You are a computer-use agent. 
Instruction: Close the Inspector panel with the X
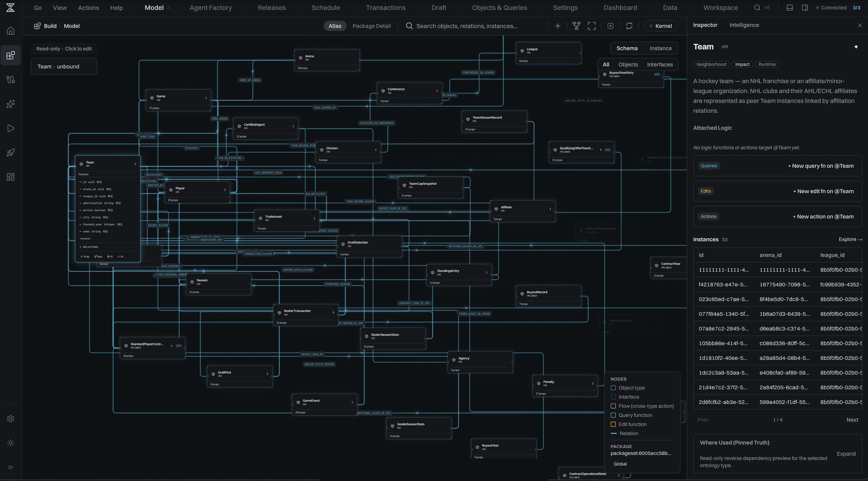(860, 25)
